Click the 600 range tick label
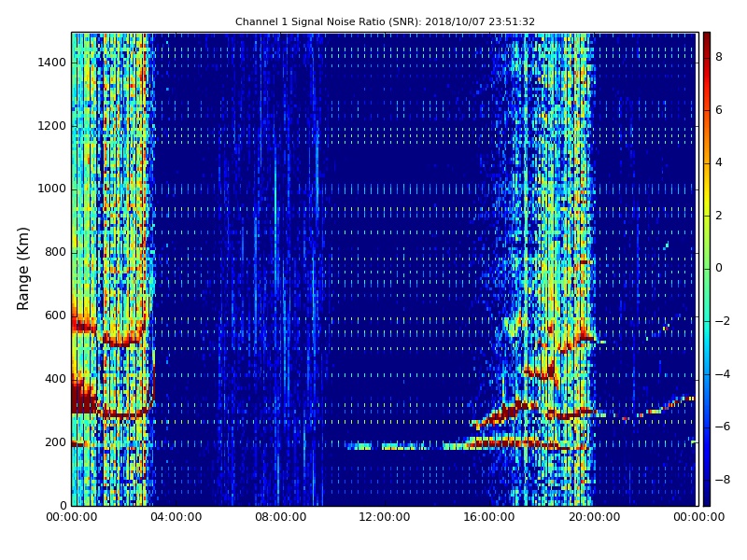This screenshot has height=560, width=747. 55,315
